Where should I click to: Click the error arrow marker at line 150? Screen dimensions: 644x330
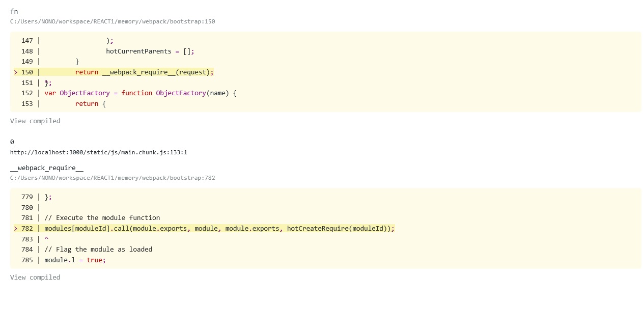tap(16, 72)
